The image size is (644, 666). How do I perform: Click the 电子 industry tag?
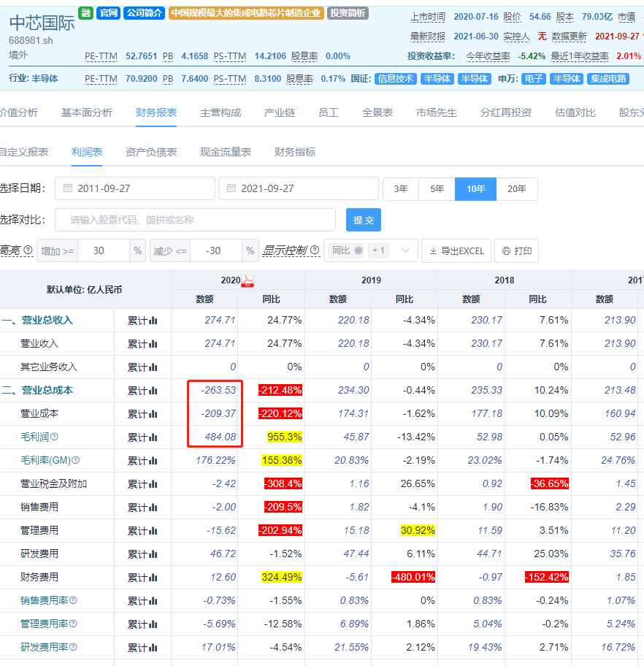tap(534, 79)
